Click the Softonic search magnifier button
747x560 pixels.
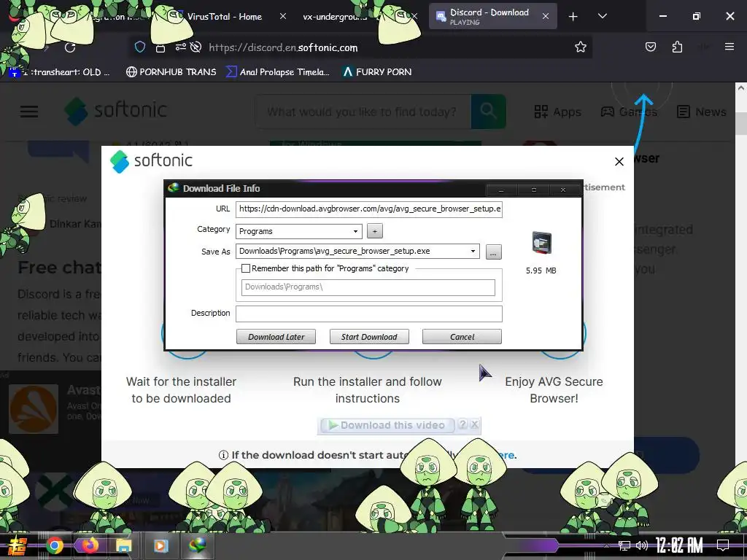coord(488,112)
